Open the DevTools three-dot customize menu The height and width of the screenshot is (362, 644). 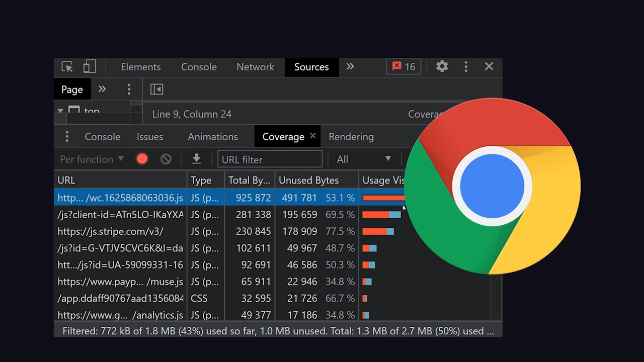tap(466, 66)
